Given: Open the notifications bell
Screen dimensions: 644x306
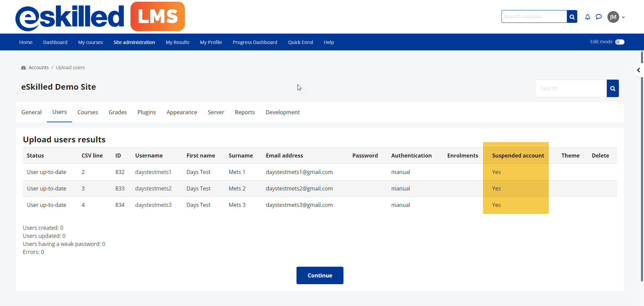Looking at the screenshot, I should (588, 17).
